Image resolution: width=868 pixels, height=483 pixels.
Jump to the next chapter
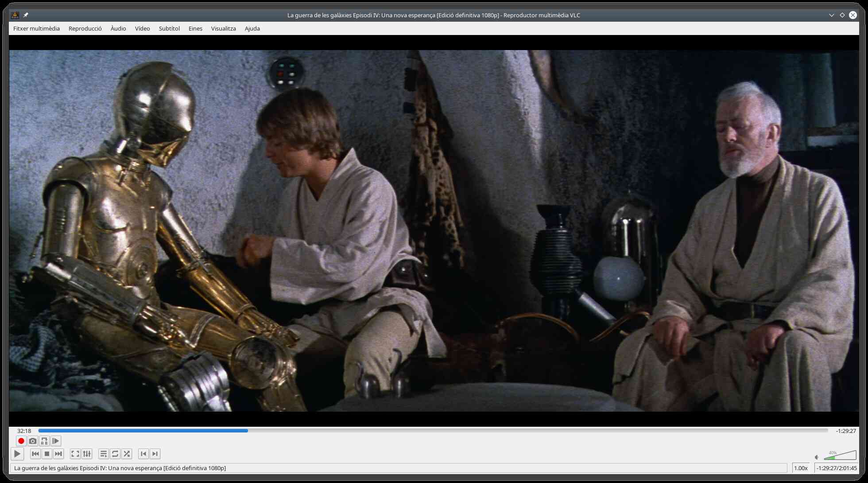(155, 454)
